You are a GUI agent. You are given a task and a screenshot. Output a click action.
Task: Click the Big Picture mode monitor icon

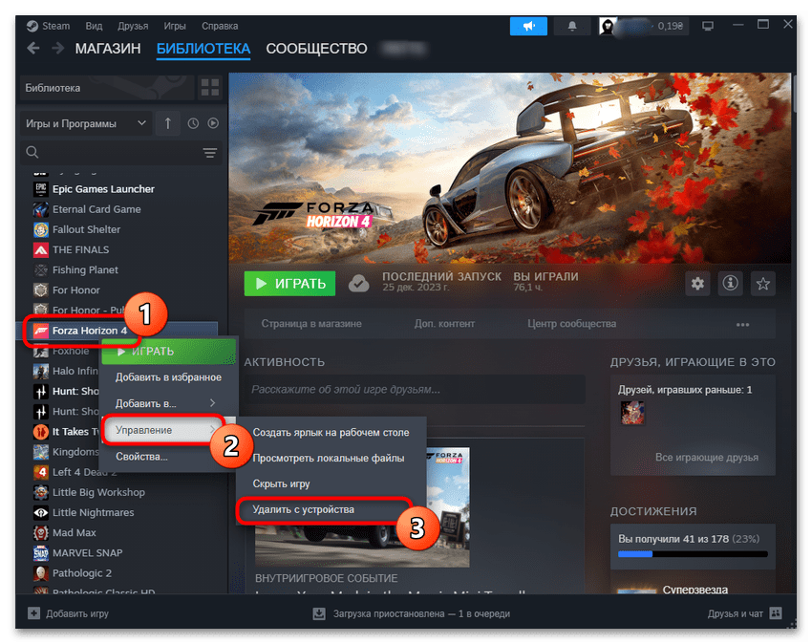707,26
